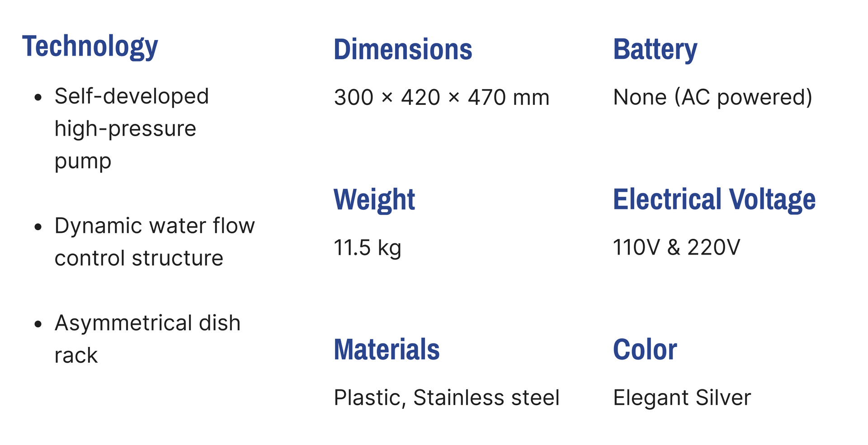Click the dynamic water flow control structure text
Screen dimensions: 868x445
pyautogui.click(x=154, y=242)
